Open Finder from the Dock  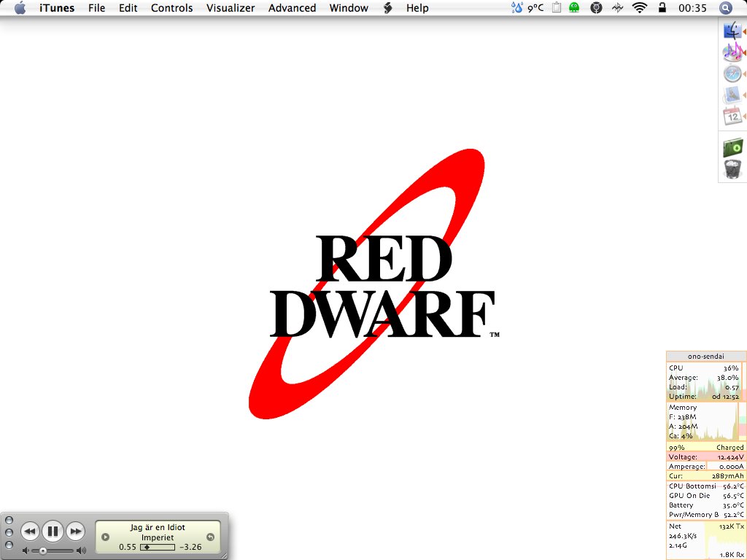point(732,31)
